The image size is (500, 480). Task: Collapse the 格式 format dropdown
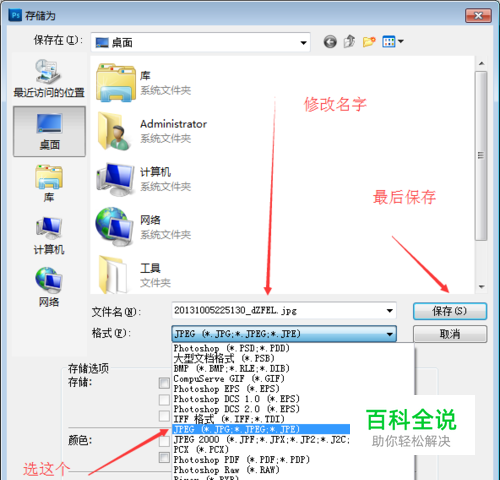[x=389, y=334]
